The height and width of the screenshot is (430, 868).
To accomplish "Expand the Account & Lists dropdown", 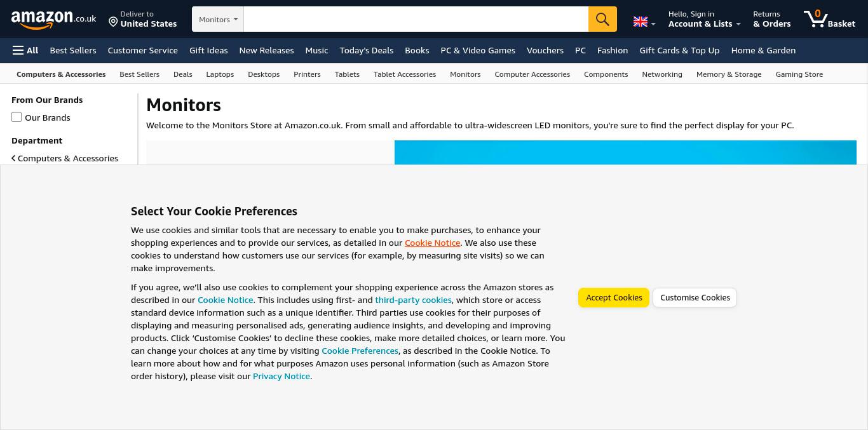I will coord(704,19).
